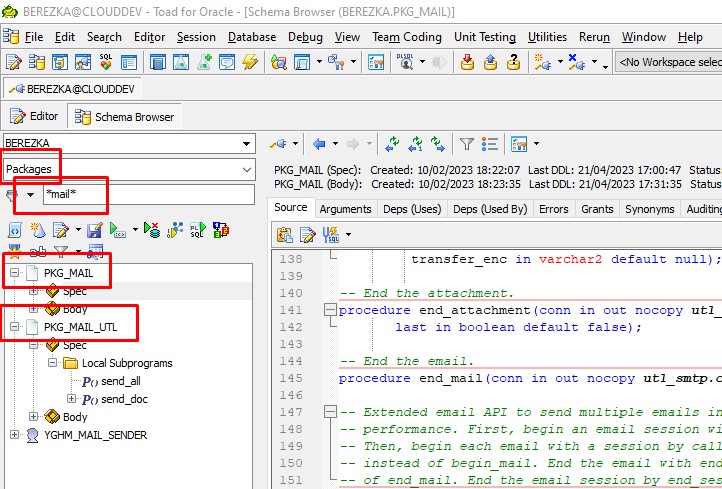Viewport: 722px width, 489px height.
Task: Click first green-blue refresh arrows icon
Action: pos(392,144)
